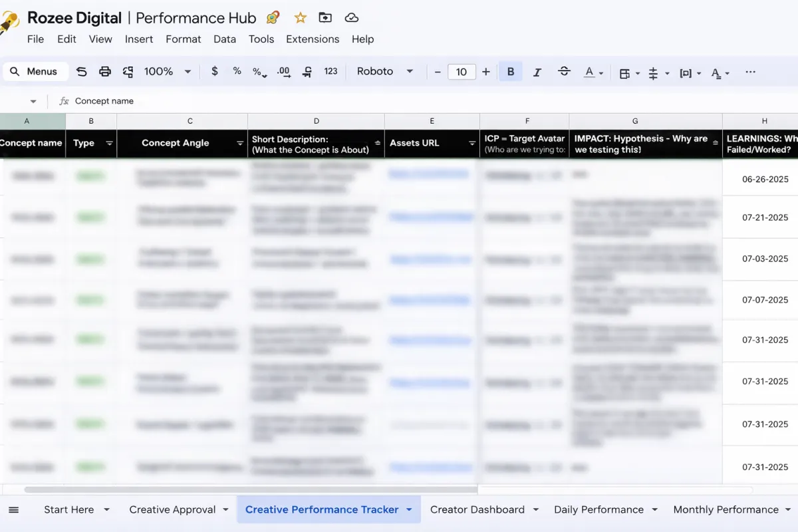Open the Data menu

225,39
